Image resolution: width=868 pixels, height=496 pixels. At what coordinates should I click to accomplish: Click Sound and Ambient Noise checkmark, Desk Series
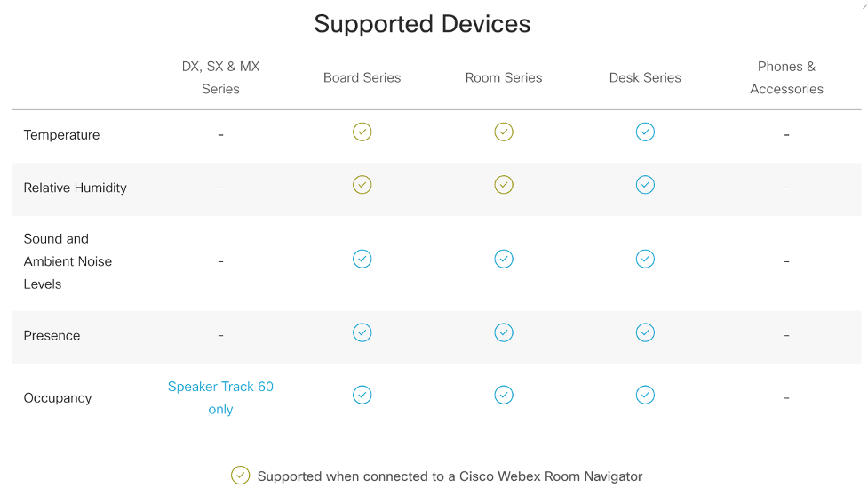(x=645, y=259)
